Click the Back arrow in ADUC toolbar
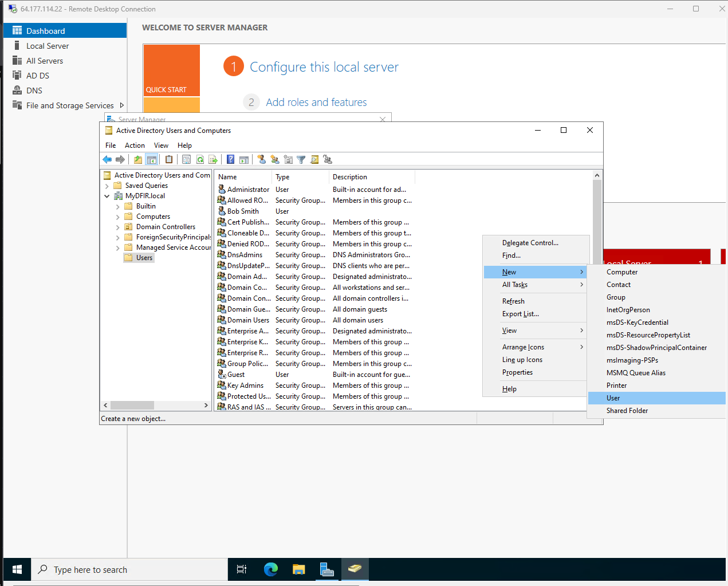The height and width of the screenshot is (586, 728). [107, 159]
